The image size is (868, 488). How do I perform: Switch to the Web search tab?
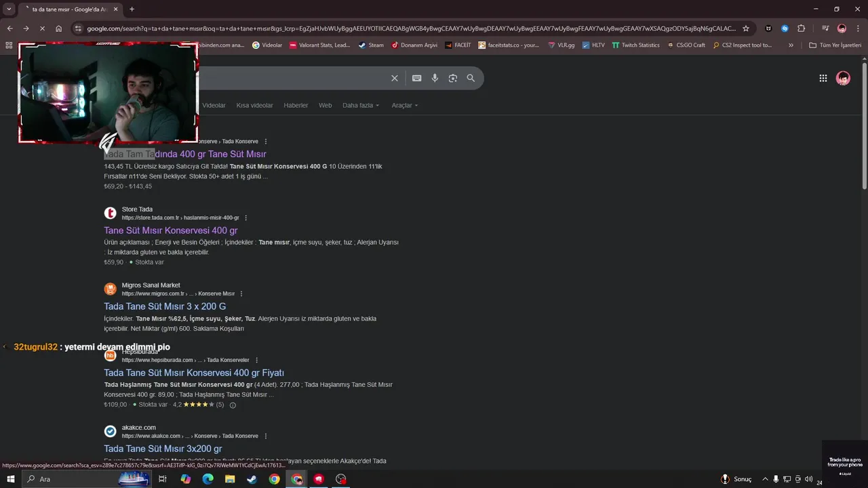[x=325, y=105]
